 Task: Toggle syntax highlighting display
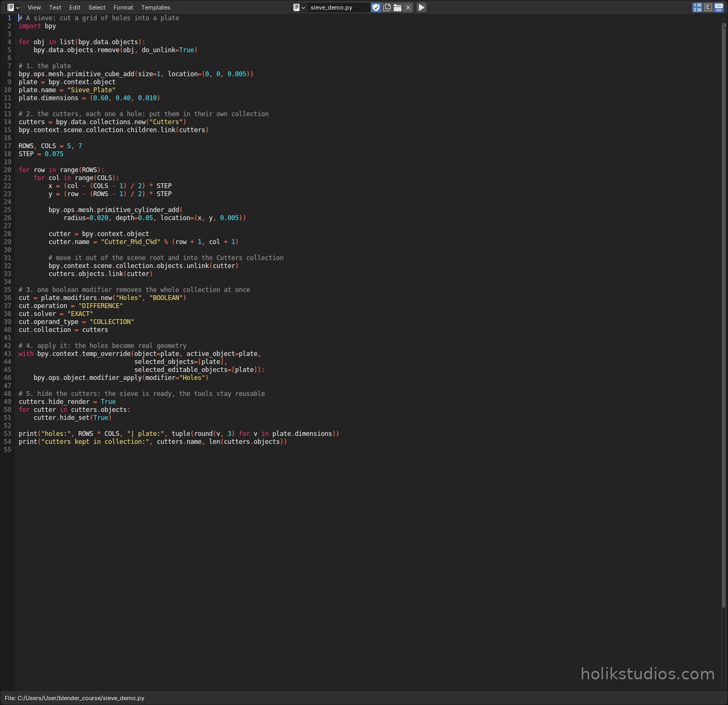(719, 7)
